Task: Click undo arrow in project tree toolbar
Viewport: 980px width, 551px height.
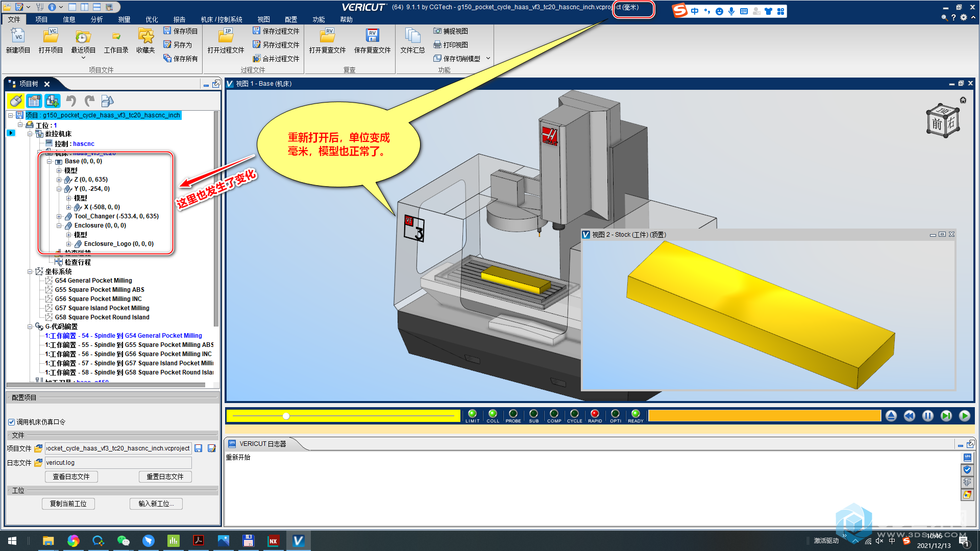Action: pos(71,101)
